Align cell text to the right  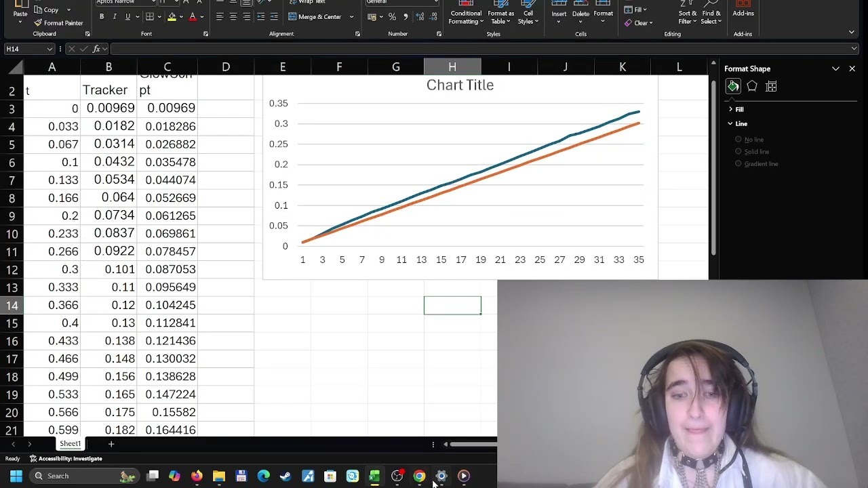coord(247,16)
